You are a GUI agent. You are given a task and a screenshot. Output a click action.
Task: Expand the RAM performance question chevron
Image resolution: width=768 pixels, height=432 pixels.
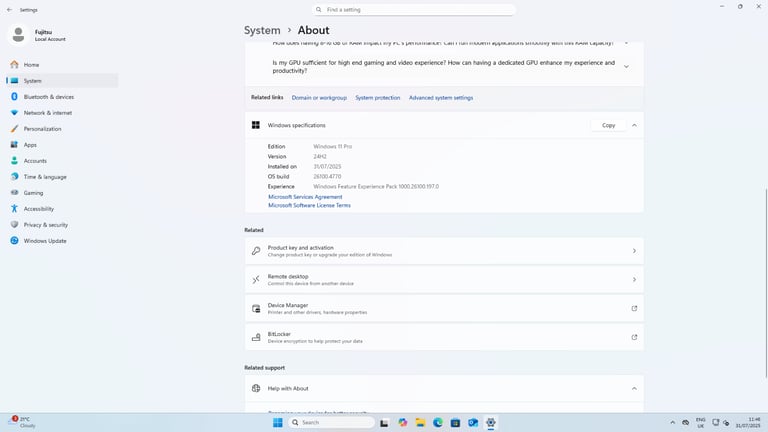(626, 43)
